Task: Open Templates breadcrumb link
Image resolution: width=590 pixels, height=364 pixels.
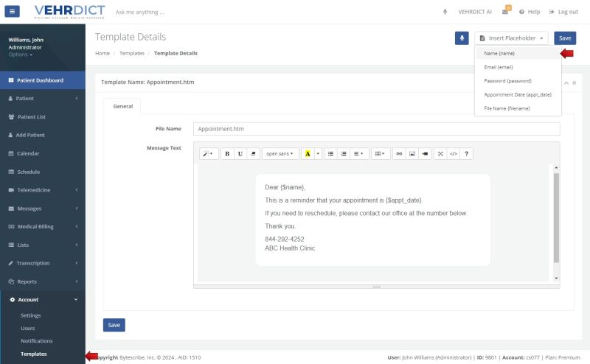Action: pos(132,53)
